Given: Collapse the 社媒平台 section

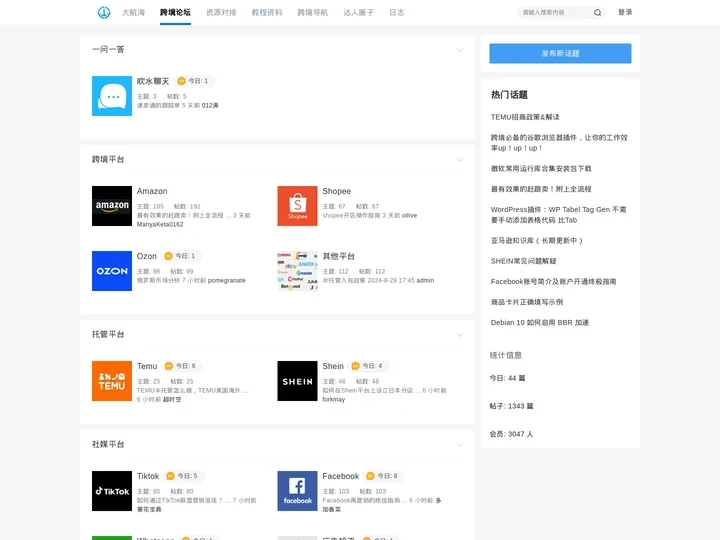Looking at the screenshot, I should coord(459,445).
